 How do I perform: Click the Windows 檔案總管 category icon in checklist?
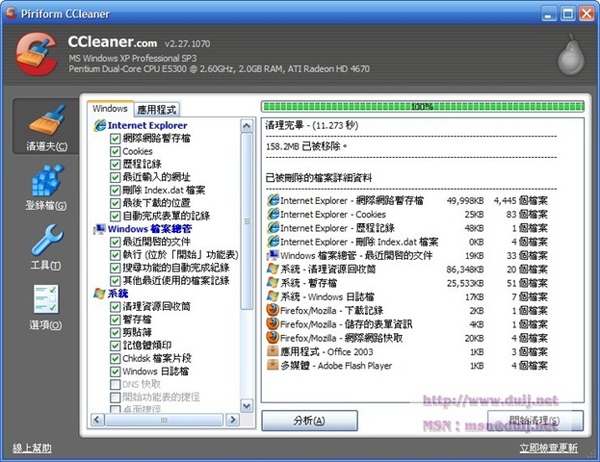pyautogui.click(x=100, y=229)
